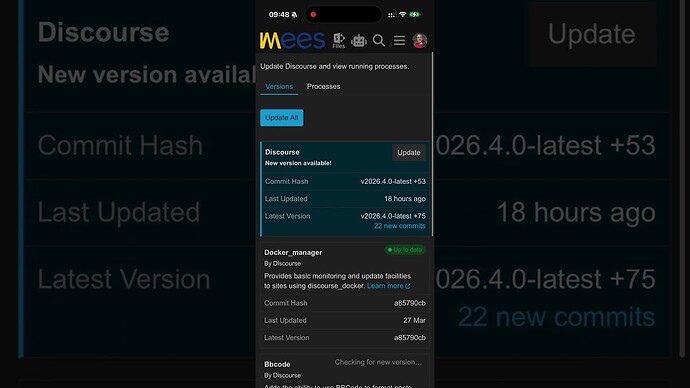Switch to the Processes tab
The image size is (690, 388).
(x=323, y=86)
